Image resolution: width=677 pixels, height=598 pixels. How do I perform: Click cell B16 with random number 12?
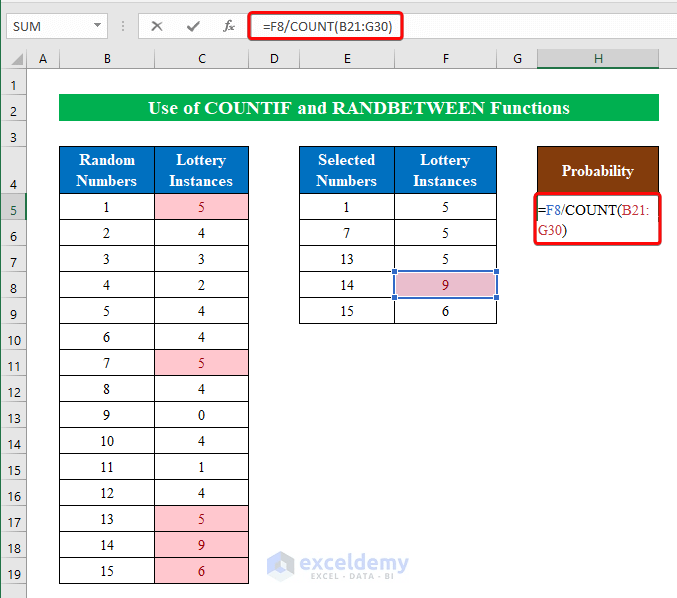[107, 493]
